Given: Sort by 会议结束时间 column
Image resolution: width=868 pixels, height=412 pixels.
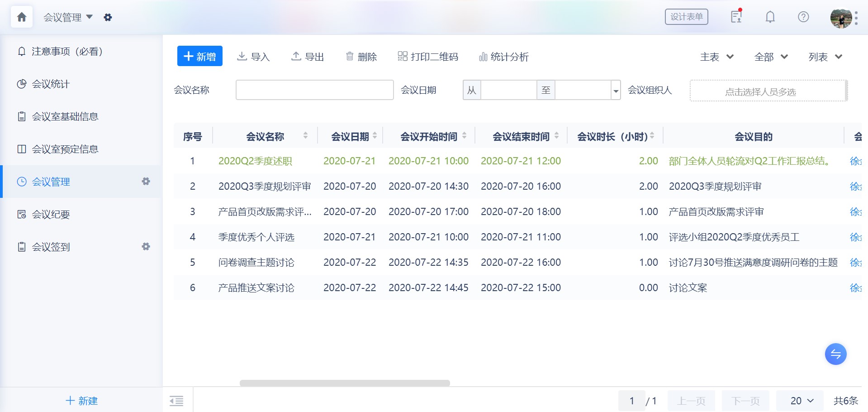Looking at the screenshot, I should (x=556, y=135).
